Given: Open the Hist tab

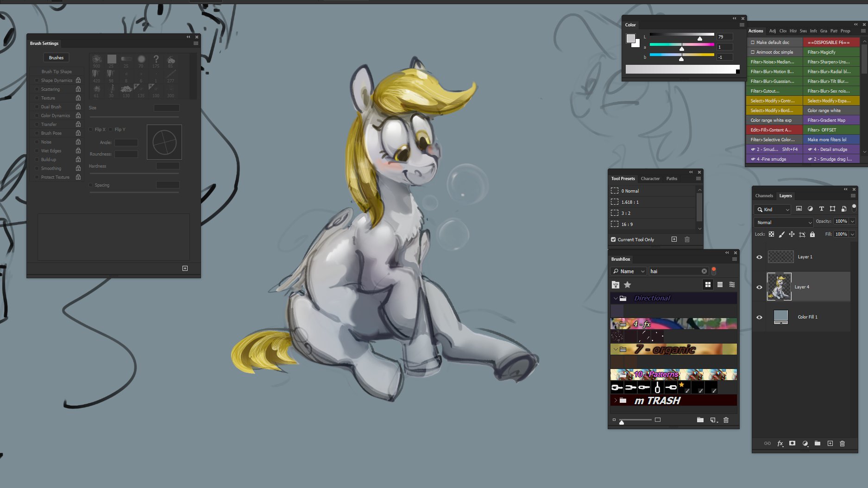Looking at the screenshot, I should [x=793, y=31].
